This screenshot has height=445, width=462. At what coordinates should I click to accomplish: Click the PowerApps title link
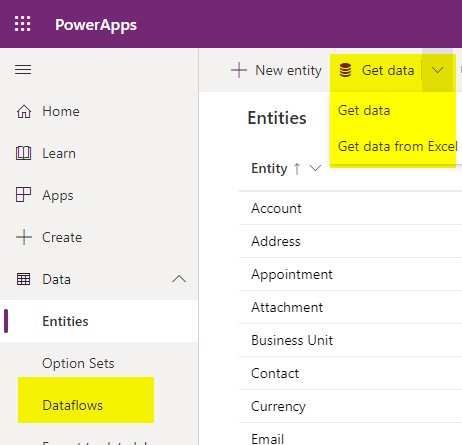(96, 25)
